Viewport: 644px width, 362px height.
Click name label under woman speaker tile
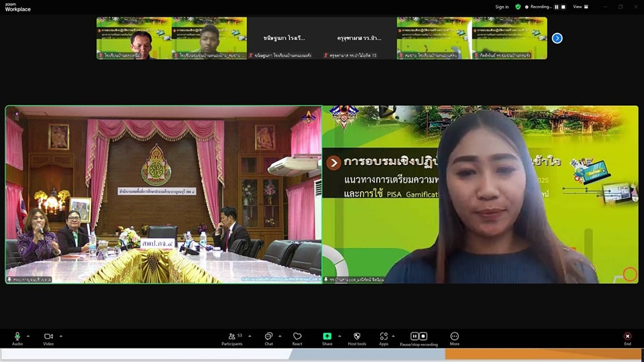354,280
